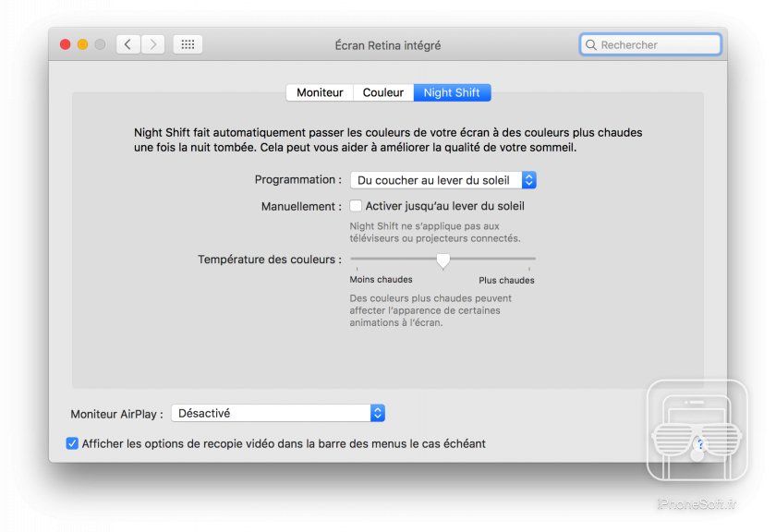Click the magnifier icon in search field

point(591,45)
